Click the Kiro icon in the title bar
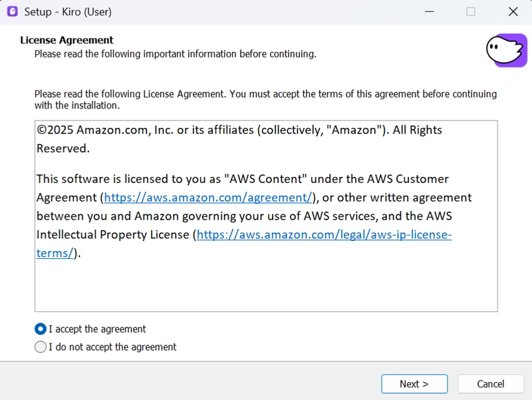 pyautogui.click(x=12, y=11)
